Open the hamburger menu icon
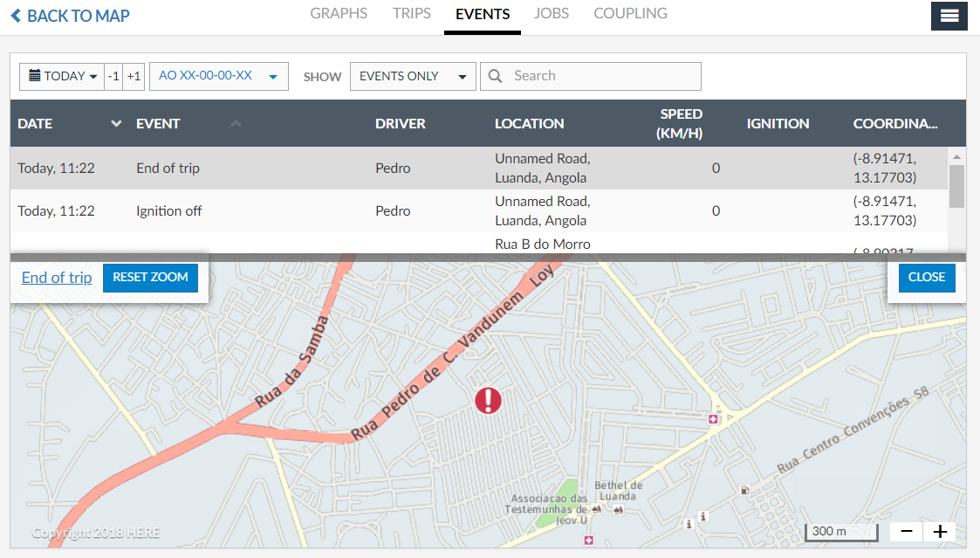 pyautogui.click(x=949, y=16)
